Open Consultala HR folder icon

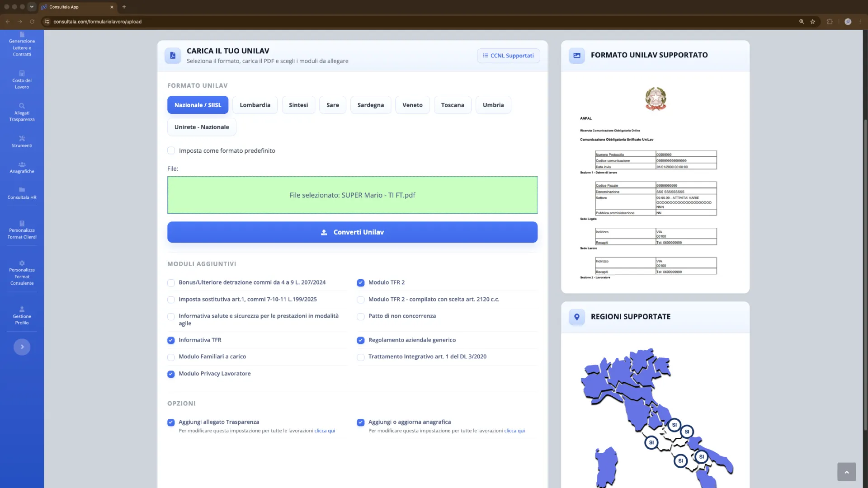pyautogui.click(x=22, y=190)
